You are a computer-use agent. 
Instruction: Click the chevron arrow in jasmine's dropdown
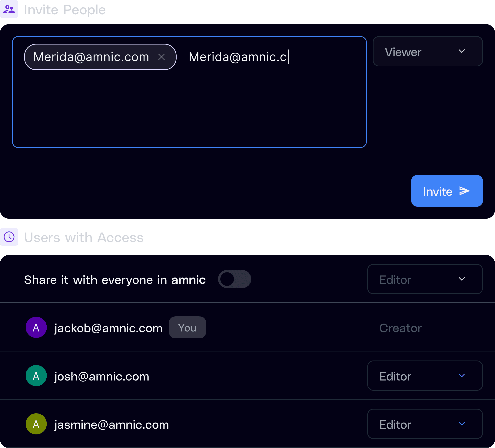click(462, 424)
